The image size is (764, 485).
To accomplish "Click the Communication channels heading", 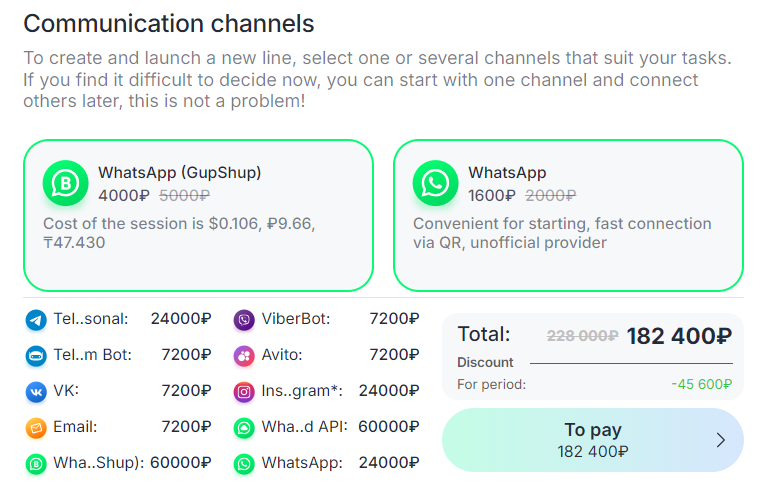I will coord(168,23).
